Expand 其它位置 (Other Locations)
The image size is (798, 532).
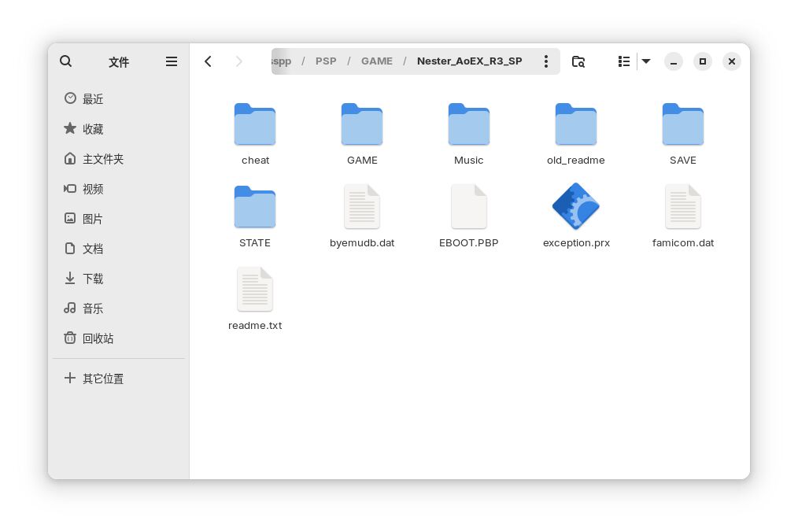pyautogui.click(x=102, y=379)
